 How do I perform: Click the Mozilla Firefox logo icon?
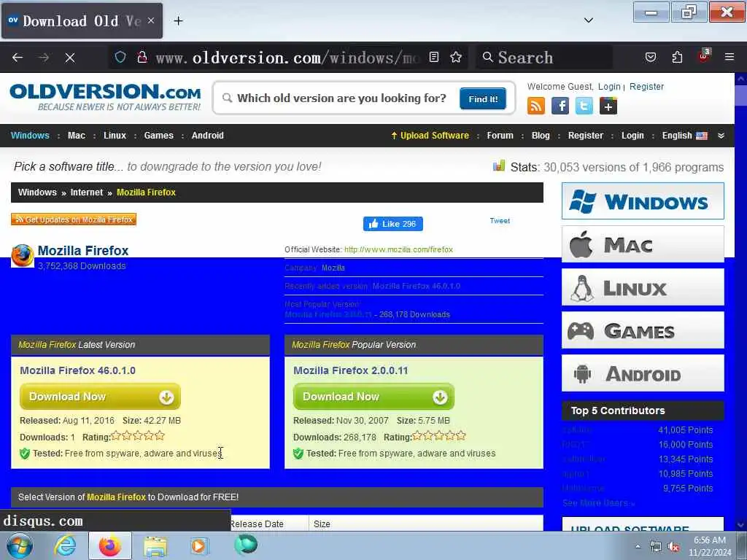point(23,256)
